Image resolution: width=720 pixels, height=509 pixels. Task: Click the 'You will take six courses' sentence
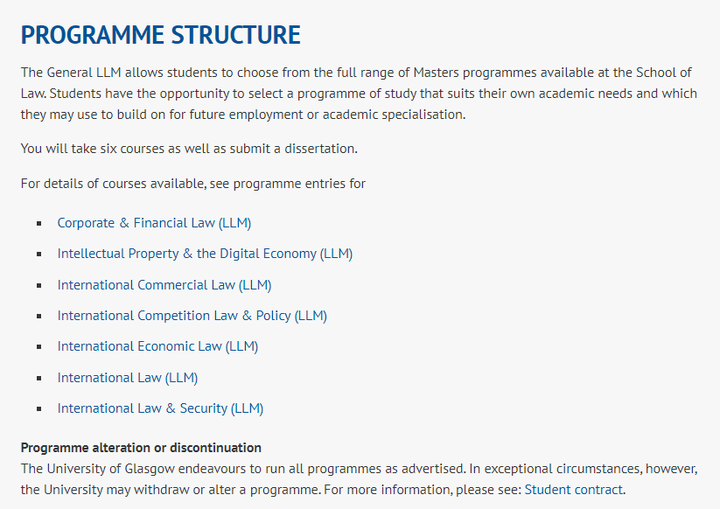click(x=189, y=149)
